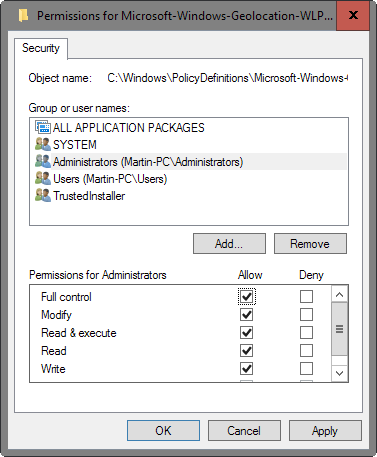Confirm changes with the OK button

pos(163,430)
